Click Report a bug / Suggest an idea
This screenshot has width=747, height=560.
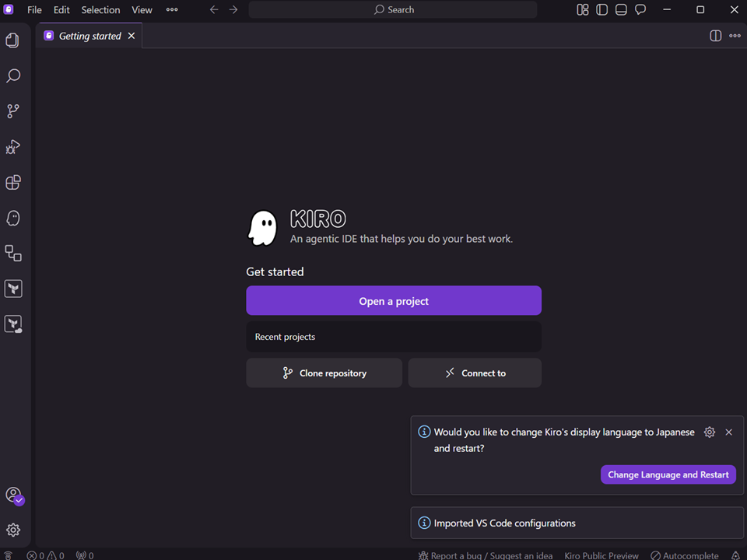pyautogui.click(x=486, y=555)
